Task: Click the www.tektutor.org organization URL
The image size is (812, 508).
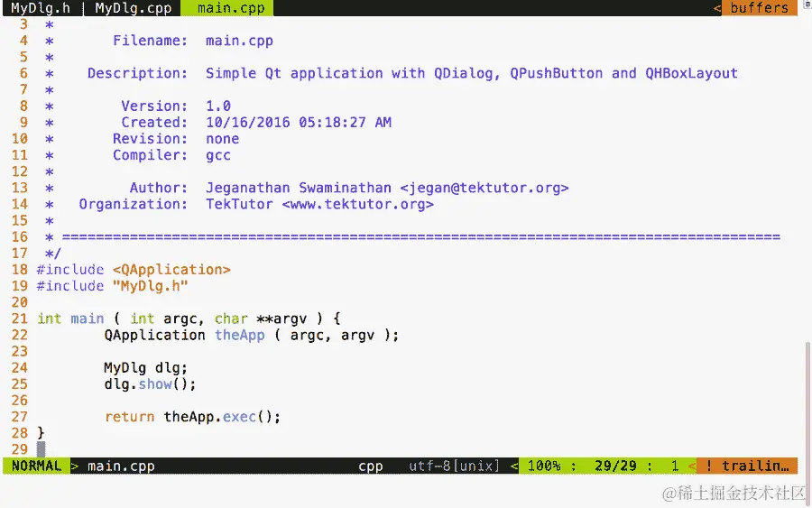Action: coord(358,204)
